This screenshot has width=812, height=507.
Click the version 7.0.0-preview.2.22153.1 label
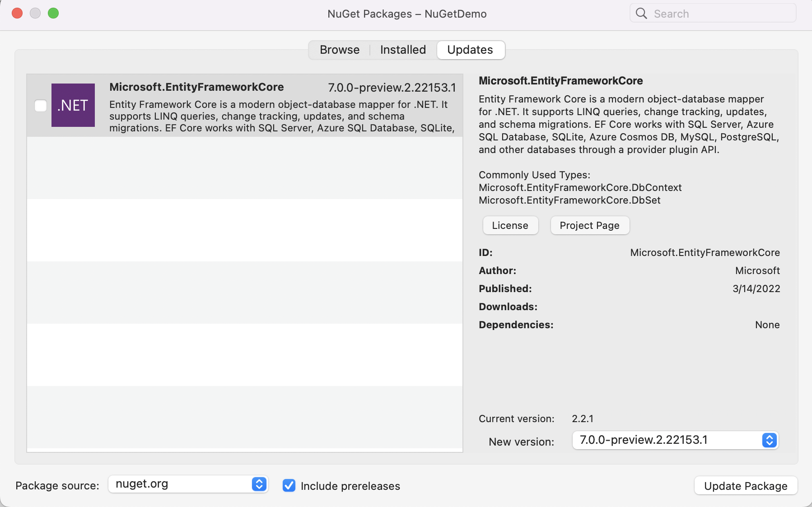[x=391, y=88]
